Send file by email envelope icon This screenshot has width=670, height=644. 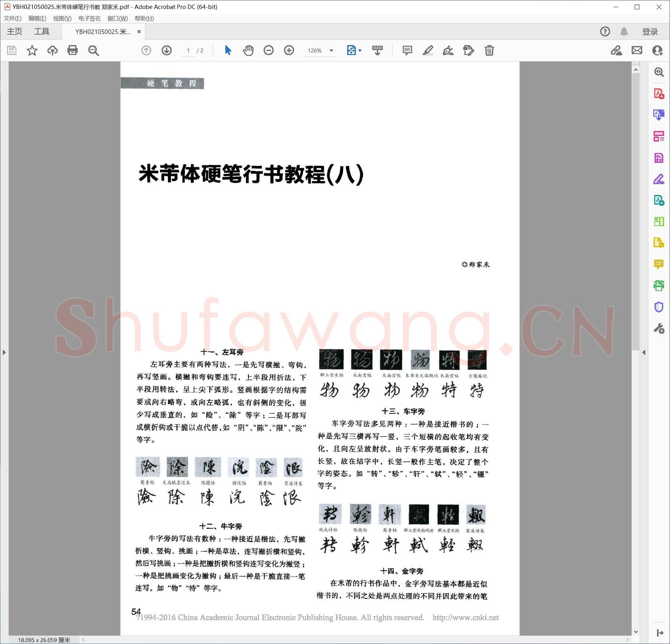pyautogui.click(x=637, y=50)
